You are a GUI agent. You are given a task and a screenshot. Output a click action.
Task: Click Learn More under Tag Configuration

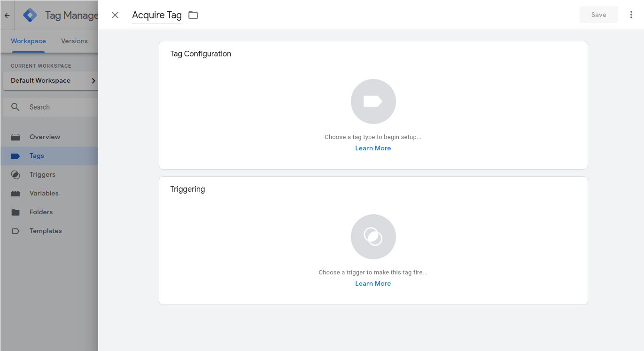point(373,148)
